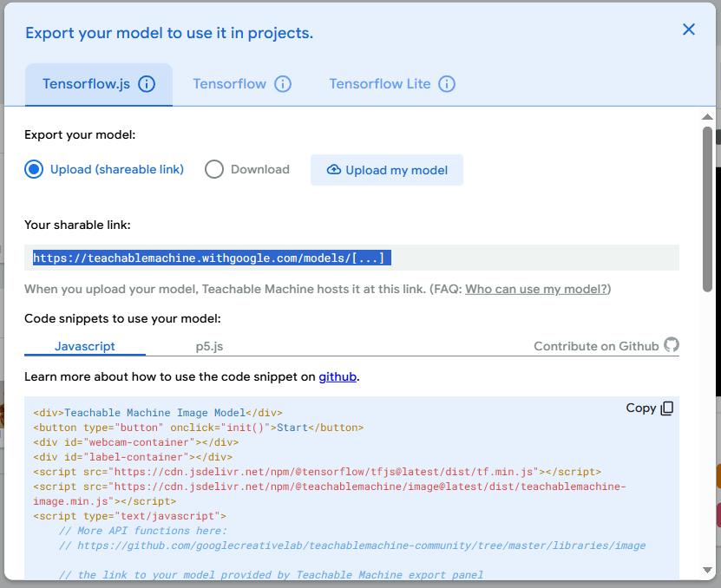Image resolution: width=721 pixels, height=588 pixels.
Task: Click the info icon beside Tensorflow Lite
Action: tap(447, 84)
